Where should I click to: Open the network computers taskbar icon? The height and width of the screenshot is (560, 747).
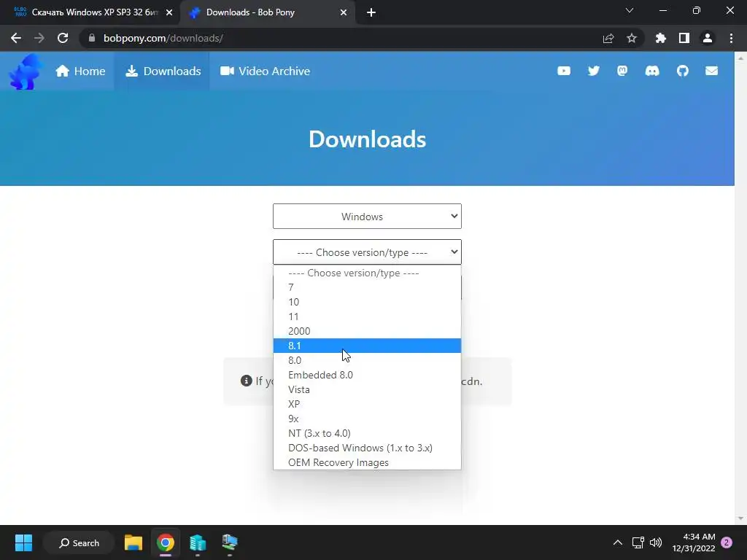[x=229, y=542]
